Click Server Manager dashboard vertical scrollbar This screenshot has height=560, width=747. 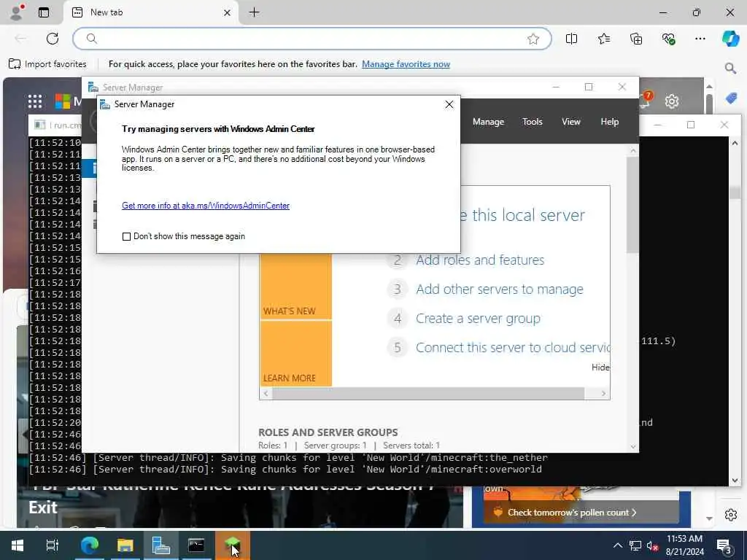(632, 205)
